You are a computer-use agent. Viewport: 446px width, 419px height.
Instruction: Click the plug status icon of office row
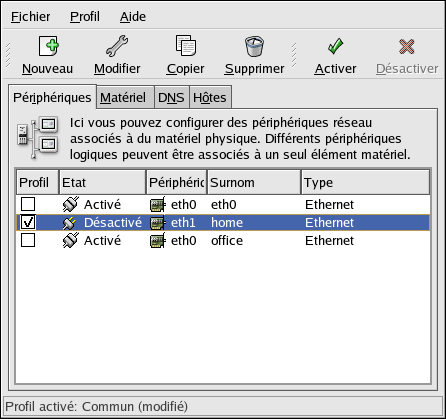point(71,240)
